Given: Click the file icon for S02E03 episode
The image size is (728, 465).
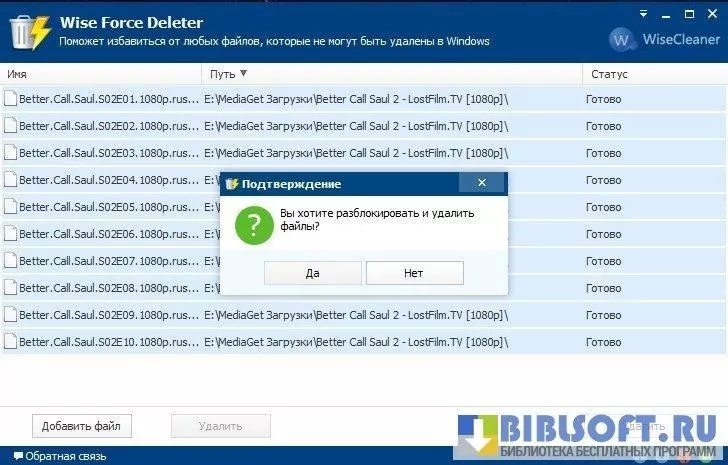Looking at the screenshot, I should (11, 153).
